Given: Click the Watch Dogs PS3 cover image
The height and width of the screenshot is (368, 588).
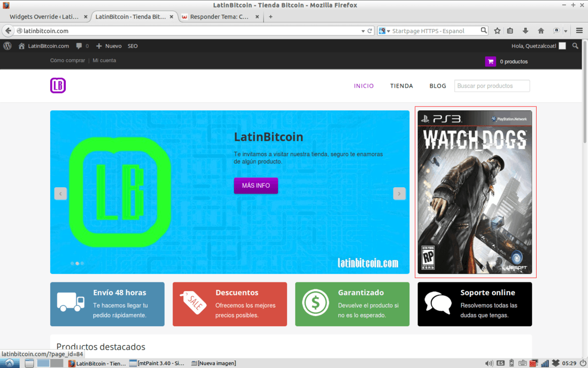Looking at the screenshot, I should tap(475, 192).
